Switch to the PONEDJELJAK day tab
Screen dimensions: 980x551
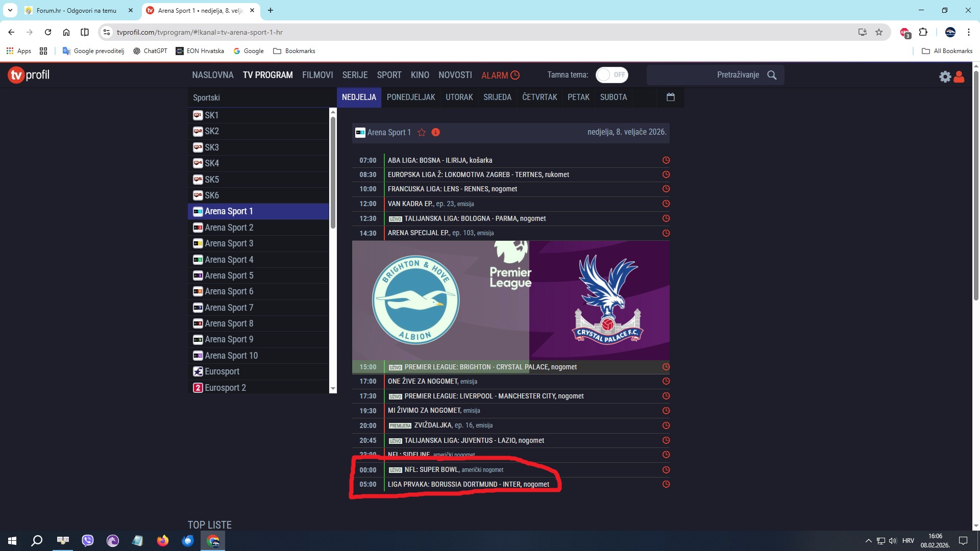tap(410, 97)
